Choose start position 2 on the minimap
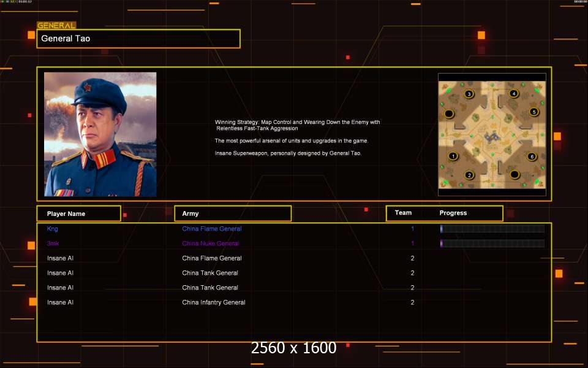This screenshot has width=588, height=368. tap(469, 175)
